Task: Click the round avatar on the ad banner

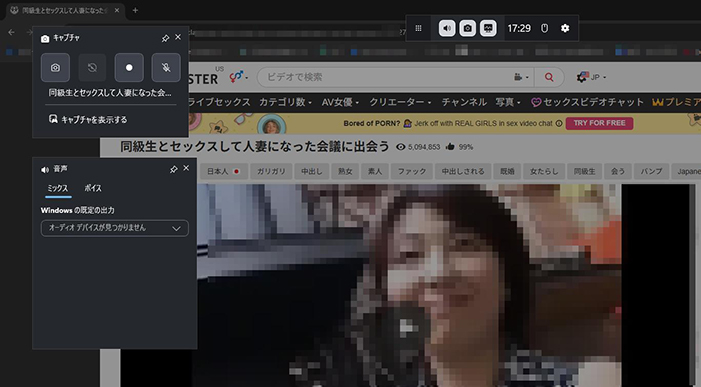Action: pyautogui.click(x=271, y=125)
